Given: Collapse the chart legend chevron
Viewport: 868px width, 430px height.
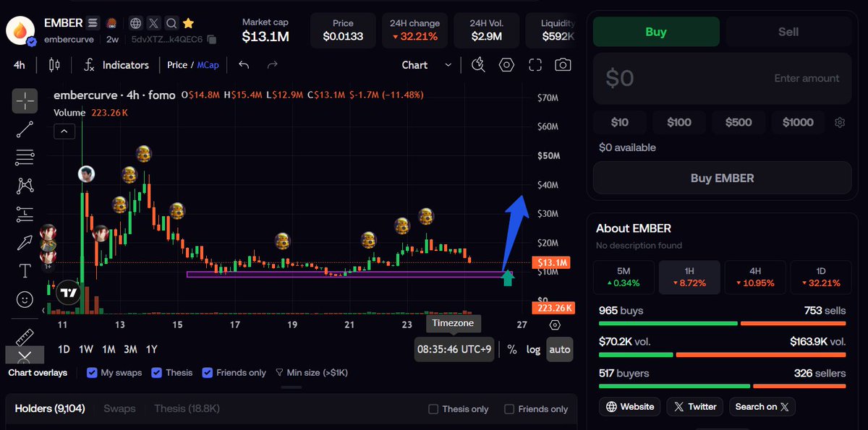Looking at the screenshot, I should 64,131.
